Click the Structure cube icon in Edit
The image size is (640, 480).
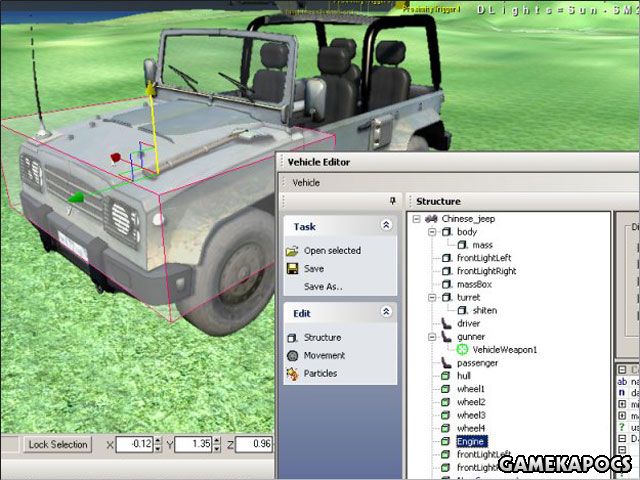point(292,338)
